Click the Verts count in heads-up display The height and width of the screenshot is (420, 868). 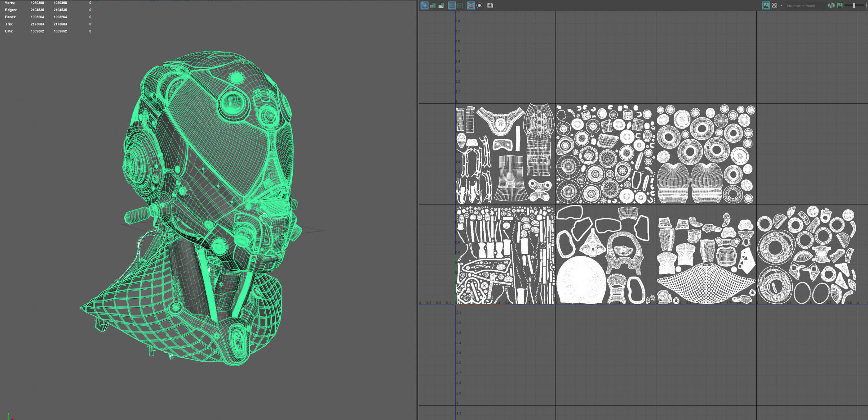click(x=37, y=3)
